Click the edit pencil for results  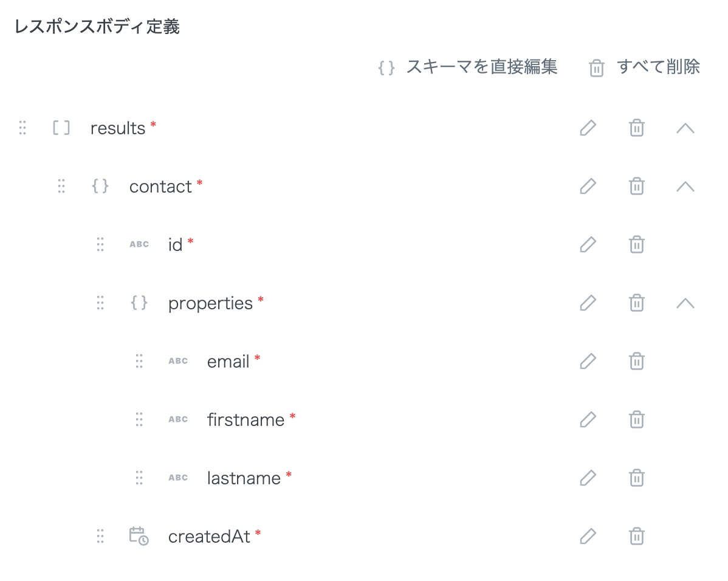click(588, 128)
